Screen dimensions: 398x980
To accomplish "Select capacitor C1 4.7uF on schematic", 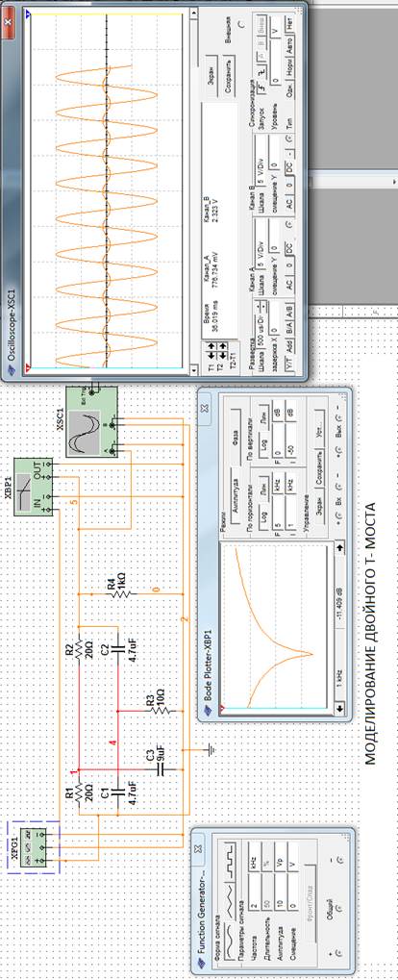I will (118, 793).
